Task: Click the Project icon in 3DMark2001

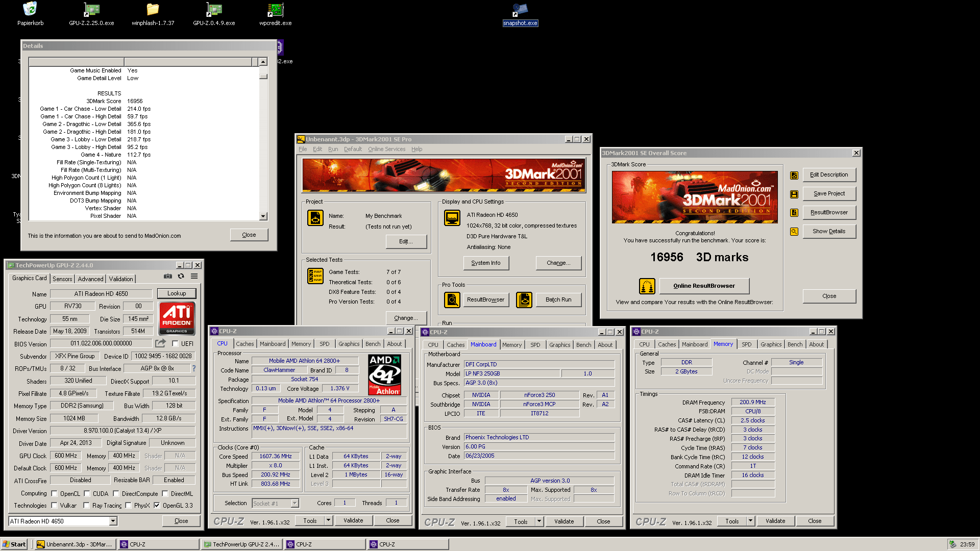Action: [x=315, y=218]
